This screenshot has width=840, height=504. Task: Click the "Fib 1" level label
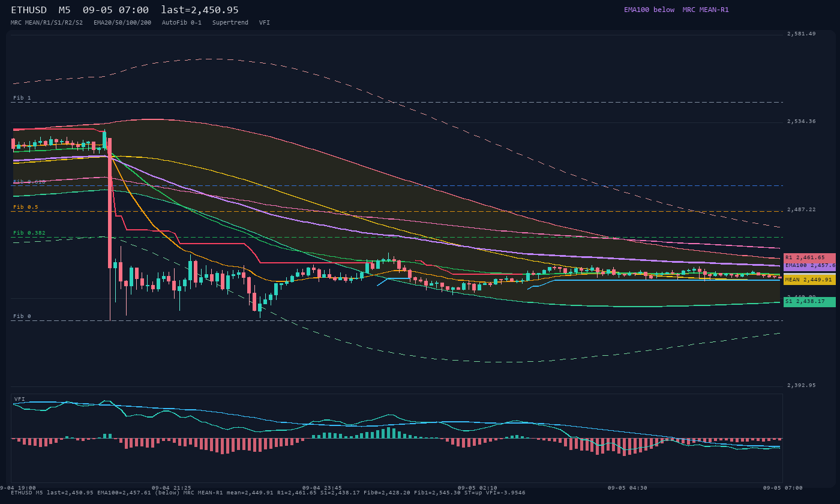click(22, 98)
